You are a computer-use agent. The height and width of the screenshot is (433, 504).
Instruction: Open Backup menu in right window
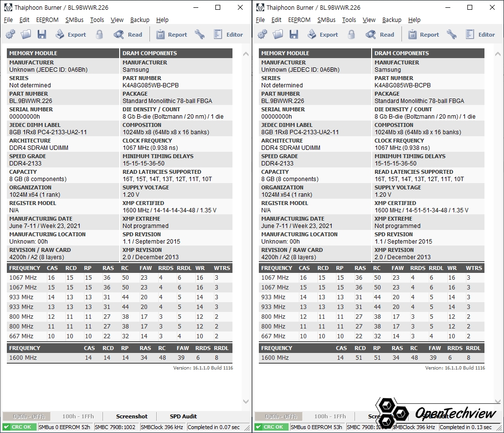tap(392, 20)
